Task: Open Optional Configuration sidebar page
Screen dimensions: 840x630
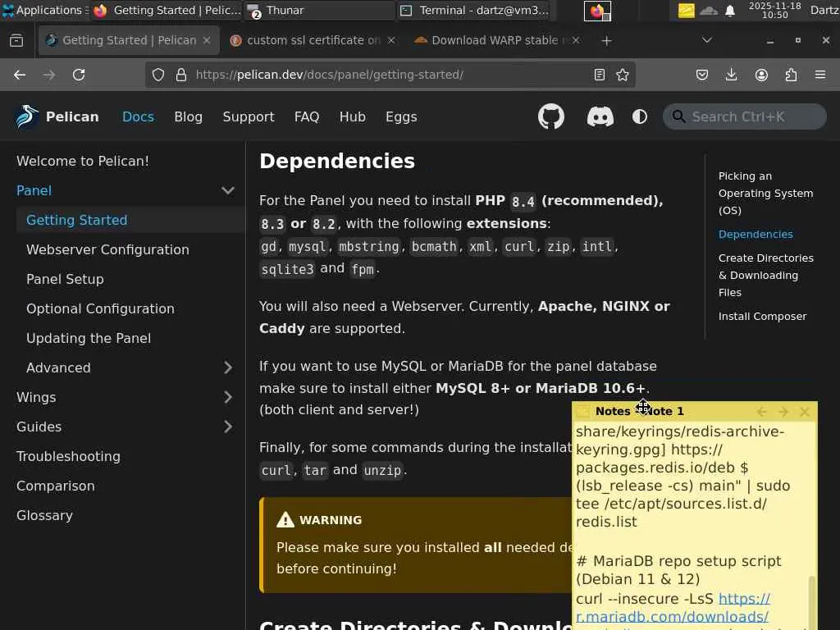Action: coord(100,308)
